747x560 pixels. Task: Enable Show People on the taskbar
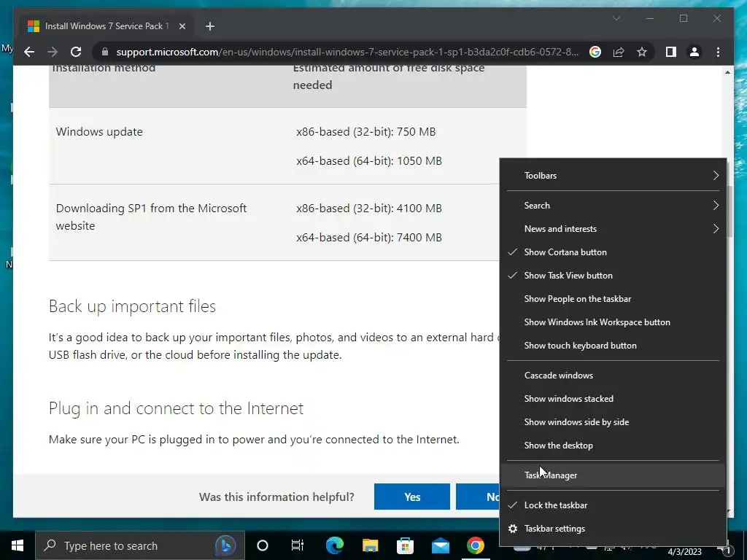pos(613,298)
